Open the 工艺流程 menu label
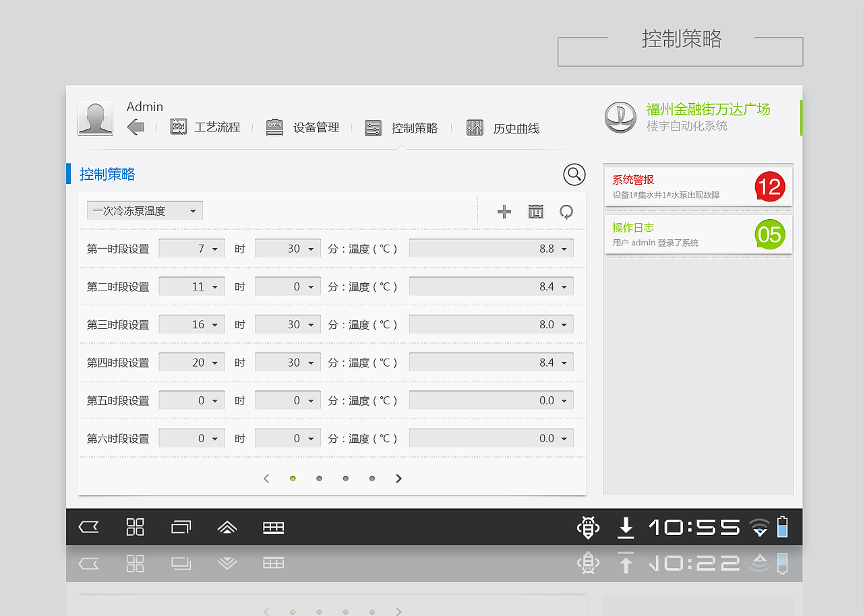This screenshot has width=863, height=616. point(217,127)
